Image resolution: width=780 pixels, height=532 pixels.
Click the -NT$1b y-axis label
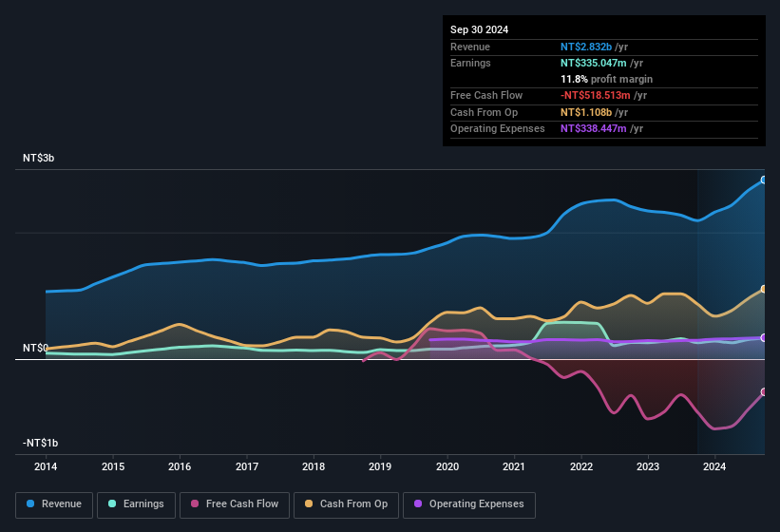pyautogui.click(x=40, y=443)
